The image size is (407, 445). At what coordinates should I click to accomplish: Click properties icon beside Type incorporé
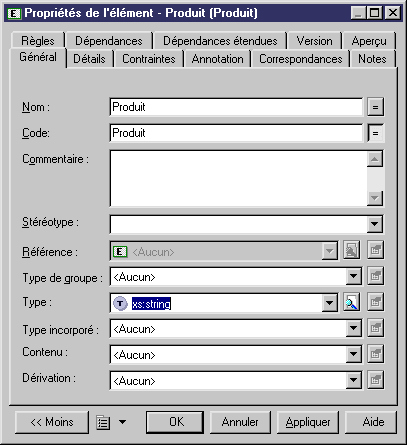[x=375, y=328]
